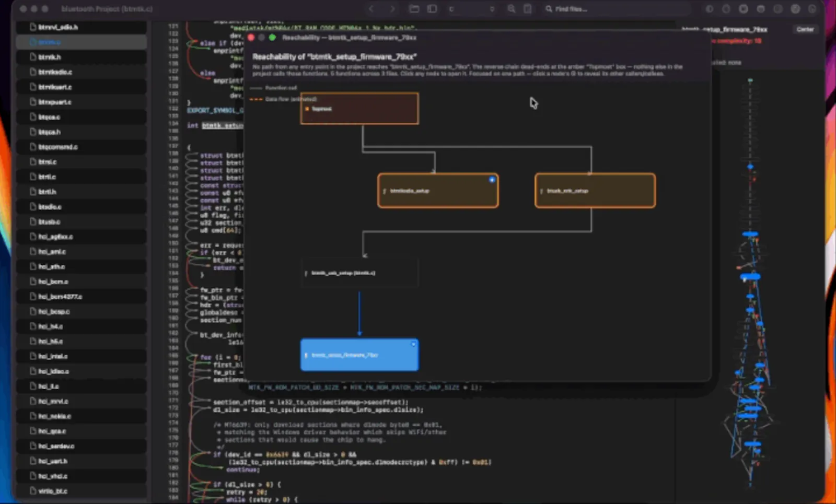
Task: Select the amber Topmost node in graph
Action: click(x=359, y=109)
